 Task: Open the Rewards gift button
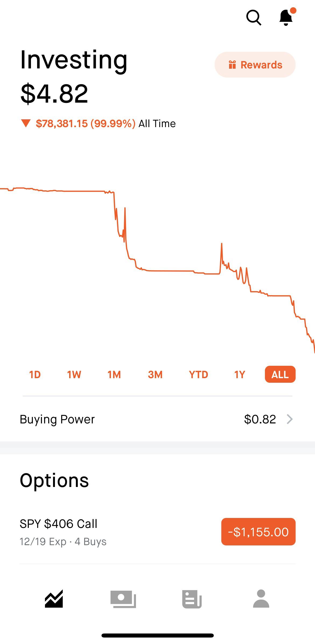click(255, 65)
